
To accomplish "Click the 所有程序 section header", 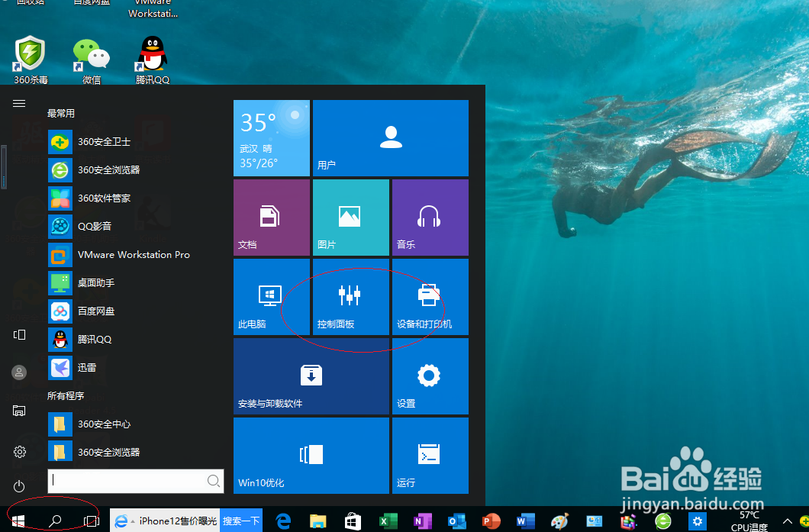I will click(x=66, y=396).
